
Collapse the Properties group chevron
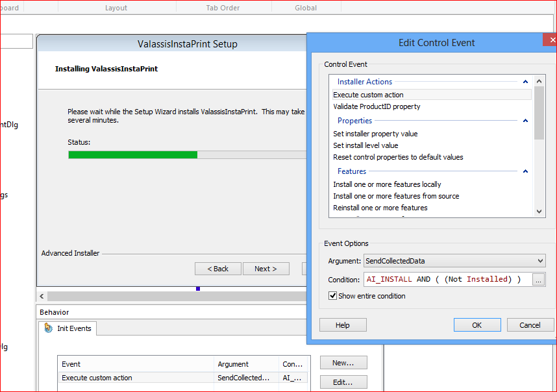click(525, 121)
